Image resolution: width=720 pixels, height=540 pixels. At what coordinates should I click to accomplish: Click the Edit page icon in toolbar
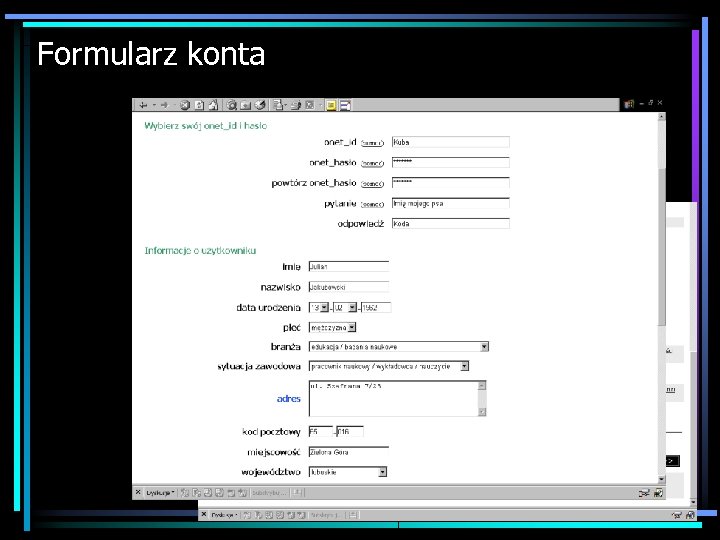tap(310, 105)
